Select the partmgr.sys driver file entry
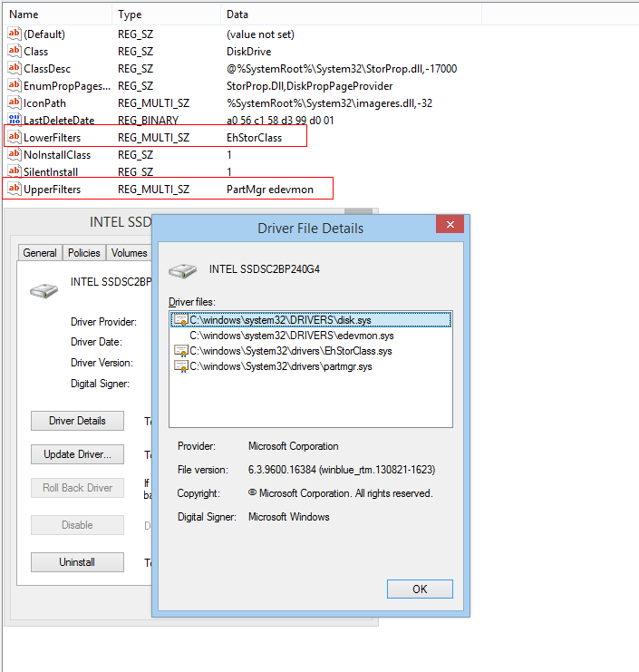Viewport: 639px width, 672px height. (x=281, y=366)
